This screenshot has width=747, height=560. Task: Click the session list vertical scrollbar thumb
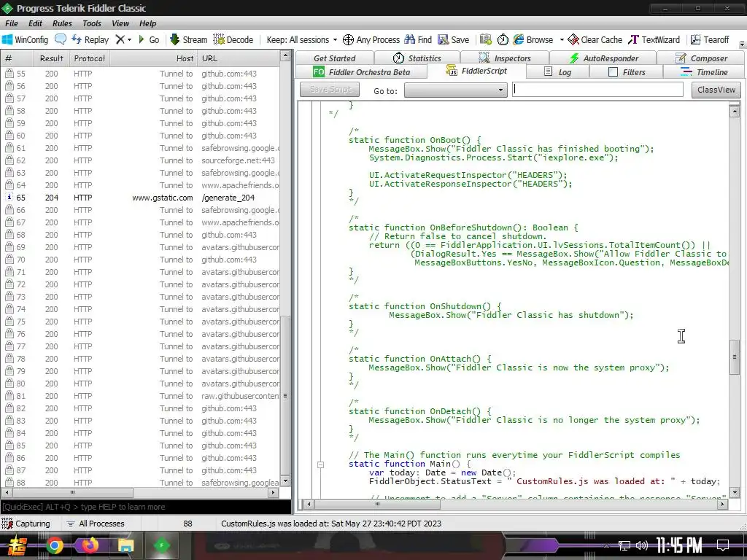coord(285,395)
